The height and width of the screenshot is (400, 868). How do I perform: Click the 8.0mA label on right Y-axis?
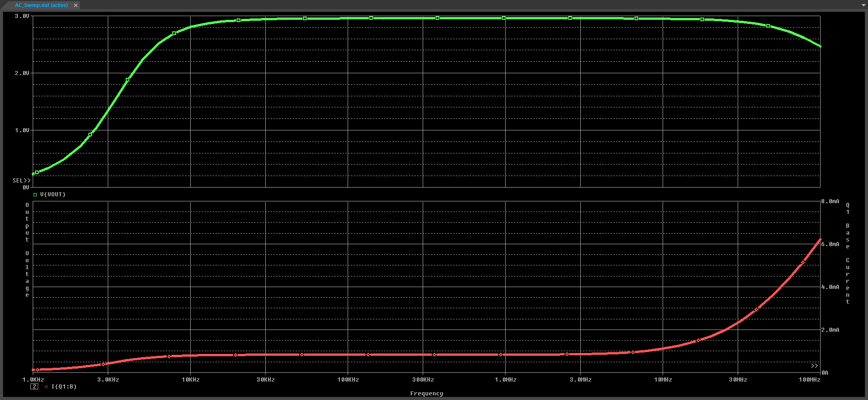pyautogui.click(x=830, y=201)
